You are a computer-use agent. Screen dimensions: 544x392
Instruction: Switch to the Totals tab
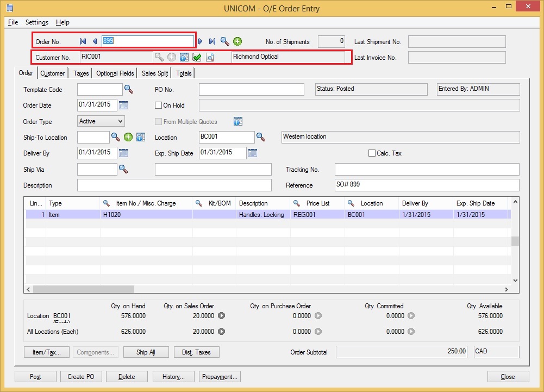[x=184, y=73]
